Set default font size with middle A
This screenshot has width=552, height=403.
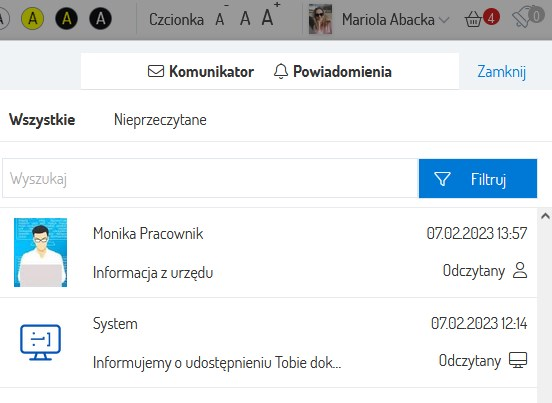245,18
